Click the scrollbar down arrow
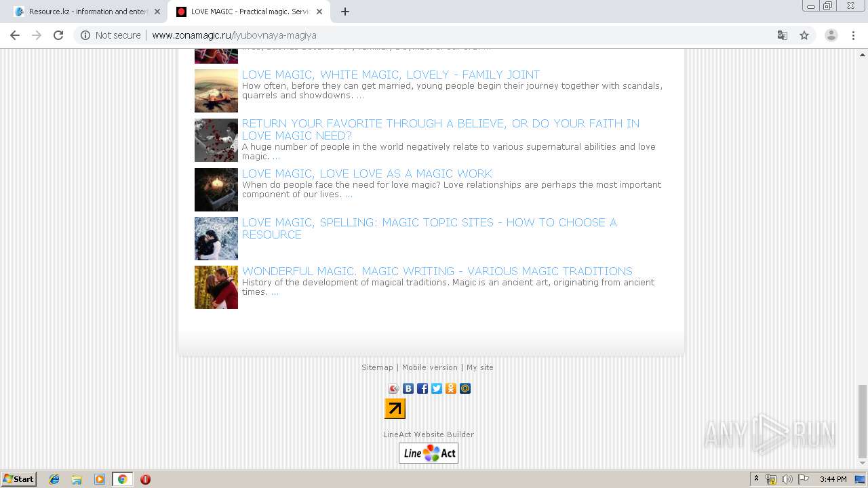The height and width of the screenshot is (488, 868). [x=862, y=464]
